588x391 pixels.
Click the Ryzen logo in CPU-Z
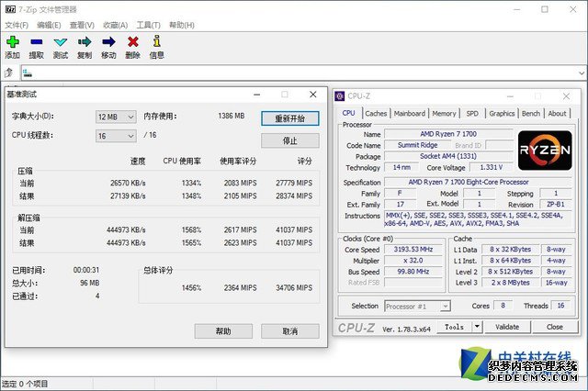tap(545, 151)
